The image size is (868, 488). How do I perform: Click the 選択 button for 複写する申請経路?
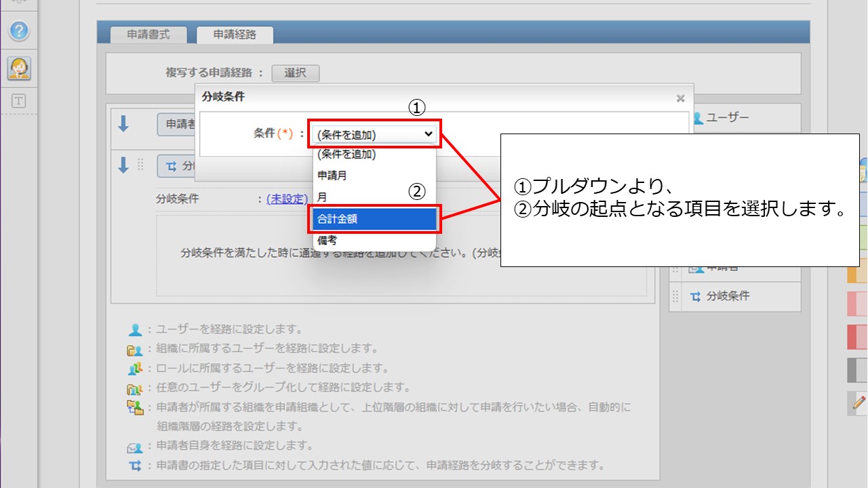(295, 73)
